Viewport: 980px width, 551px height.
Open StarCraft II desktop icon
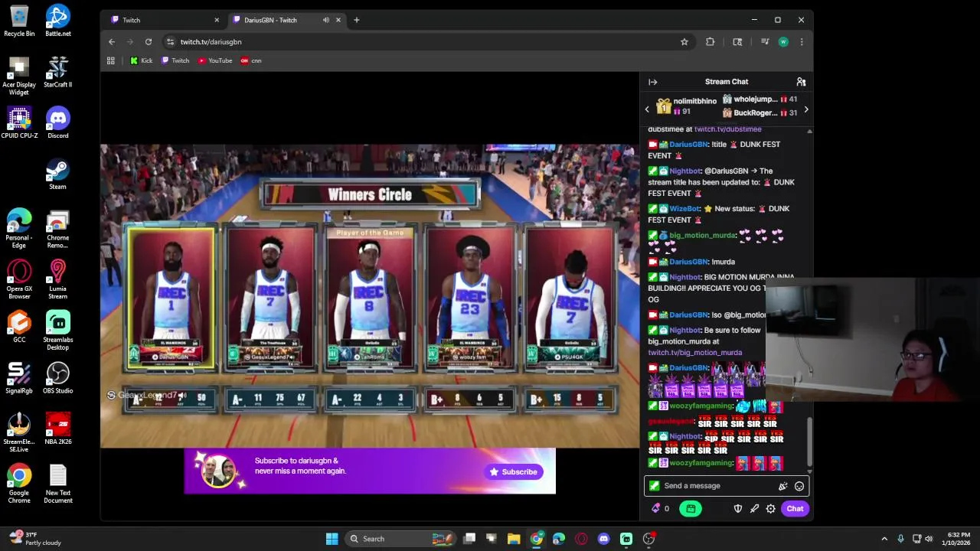pyautogui.click(x=58, y=72)
